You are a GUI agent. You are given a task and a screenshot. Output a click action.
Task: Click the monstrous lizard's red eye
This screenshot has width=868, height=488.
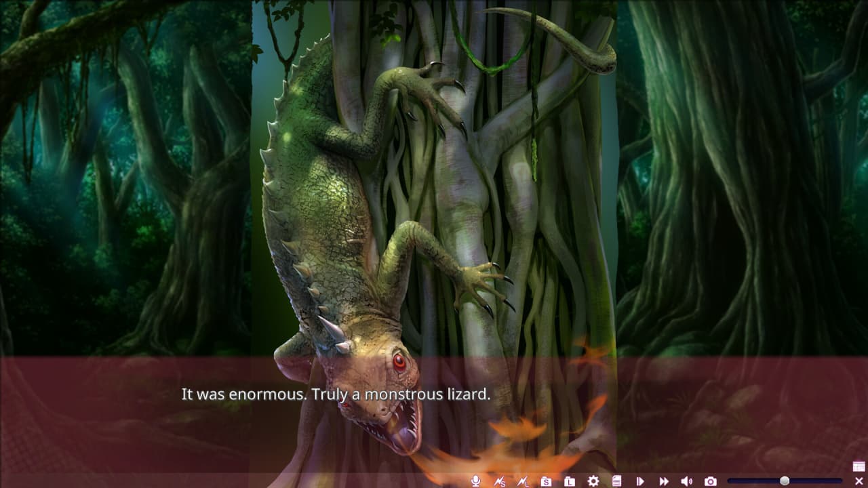pyautogui.click(x=399, y=361)
